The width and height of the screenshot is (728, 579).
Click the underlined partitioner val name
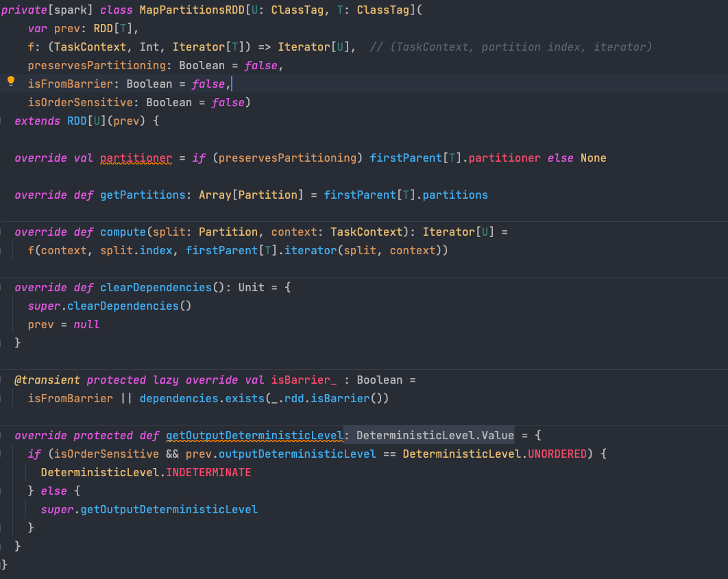(136, 158)
